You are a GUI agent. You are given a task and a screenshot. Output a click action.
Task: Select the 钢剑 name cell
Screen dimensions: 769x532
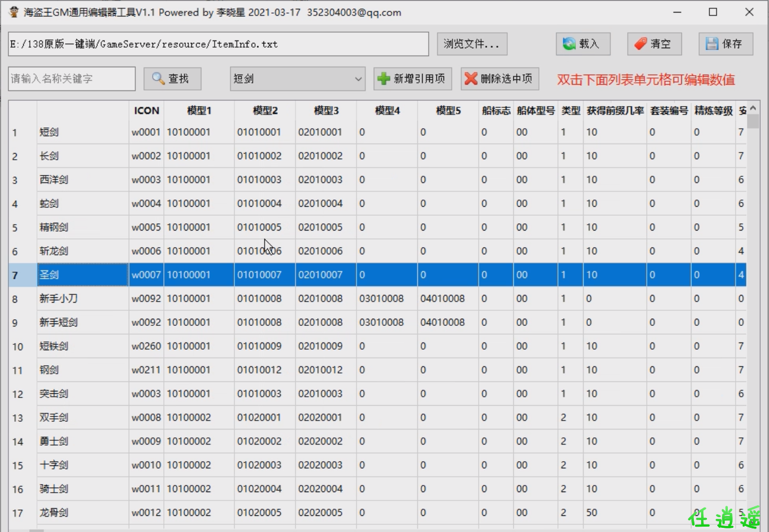[x=83, y=370]
